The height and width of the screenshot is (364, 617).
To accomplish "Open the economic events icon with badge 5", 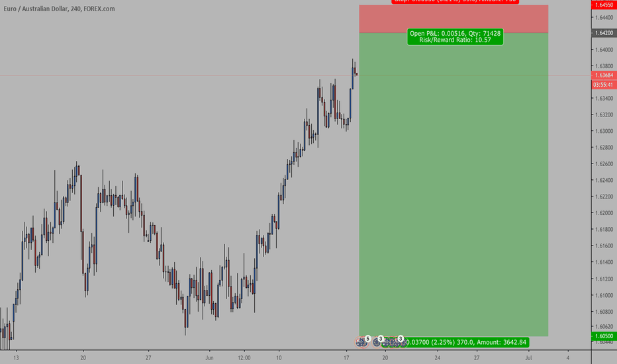I will [362, 342].
